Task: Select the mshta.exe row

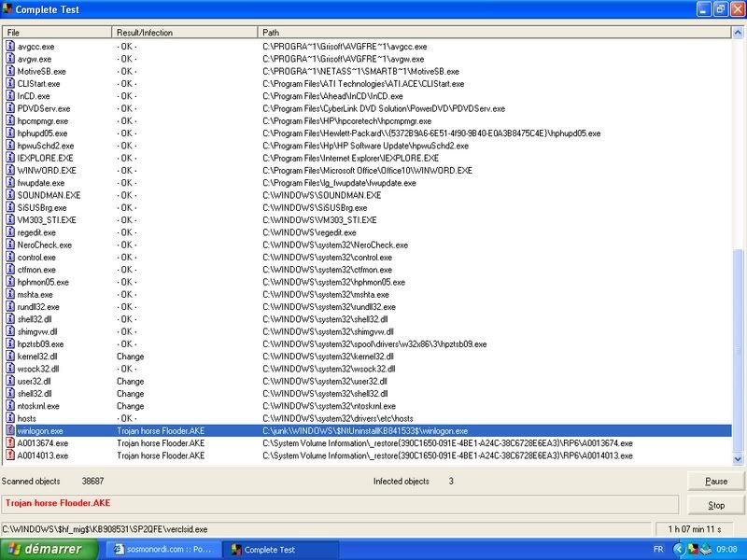Action: tap(367, 294)
